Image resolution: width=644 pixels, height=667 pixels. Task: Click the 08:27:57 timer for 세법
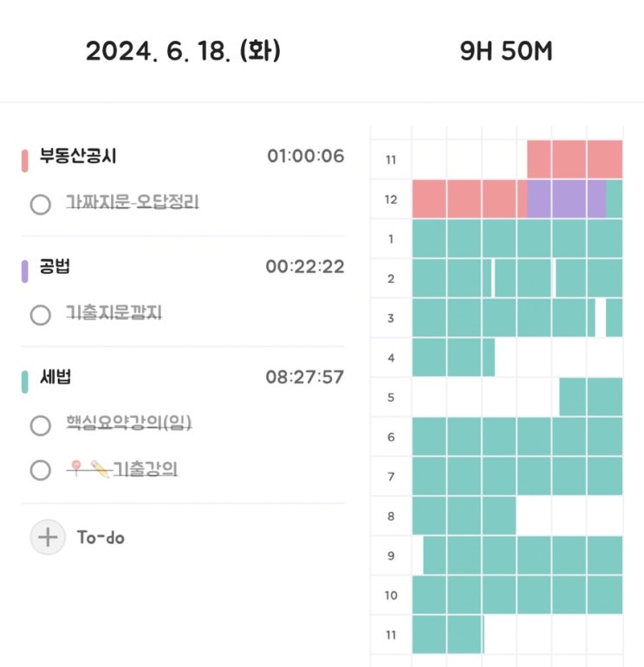point(305,378)
